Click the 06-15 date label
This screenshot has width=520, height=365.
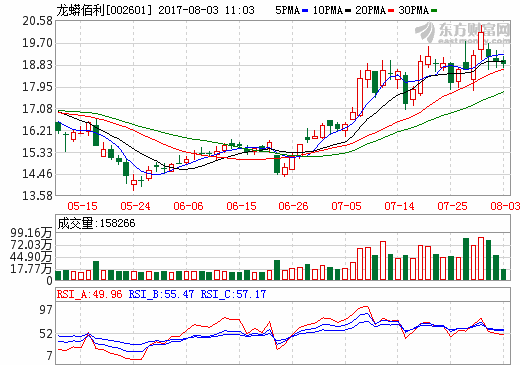pos(241,206)
